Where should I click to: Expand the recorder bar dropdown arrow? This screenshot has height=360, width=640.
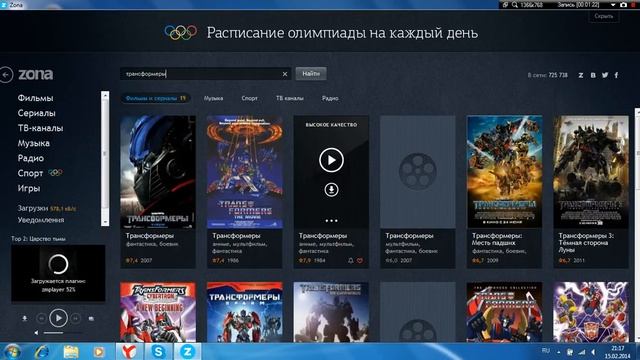point(613,5)
